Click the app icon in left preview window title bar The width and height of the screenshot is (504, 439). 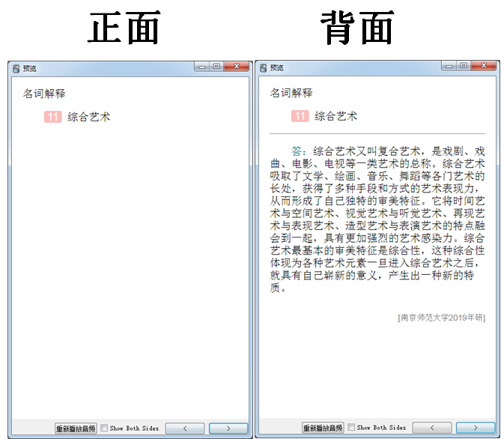(16, 68)
